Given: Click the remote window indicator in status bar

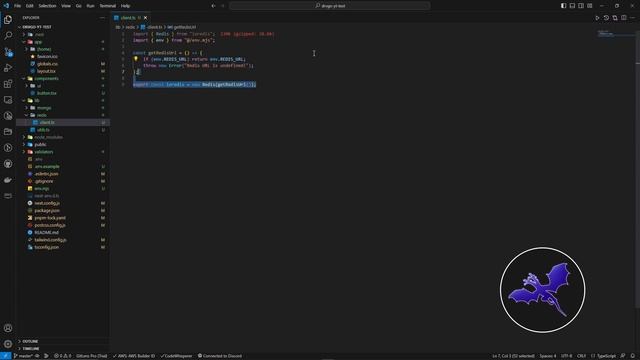Looking at the screenshot, I should click(5, 356).
